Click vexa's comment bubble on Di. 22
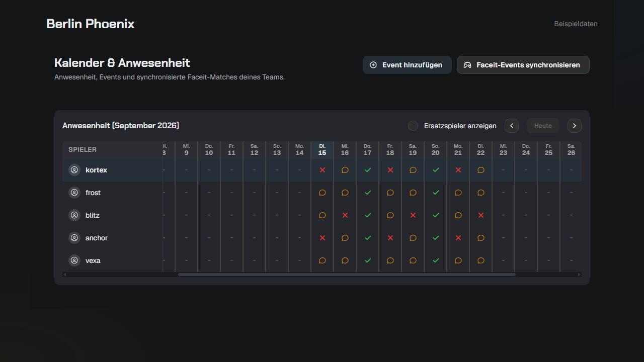 (x=480, y=260)
